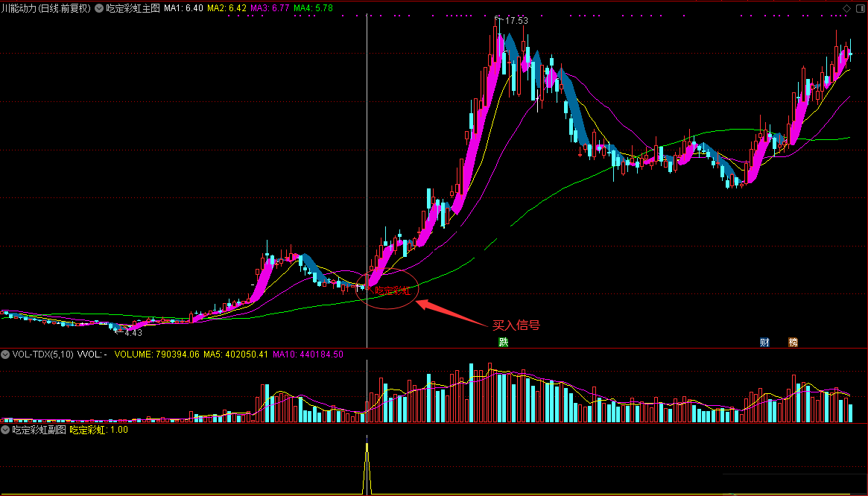Click the 川能动力 stock title
This screenshot has width=868, height=496.
[x=45, y=8]
